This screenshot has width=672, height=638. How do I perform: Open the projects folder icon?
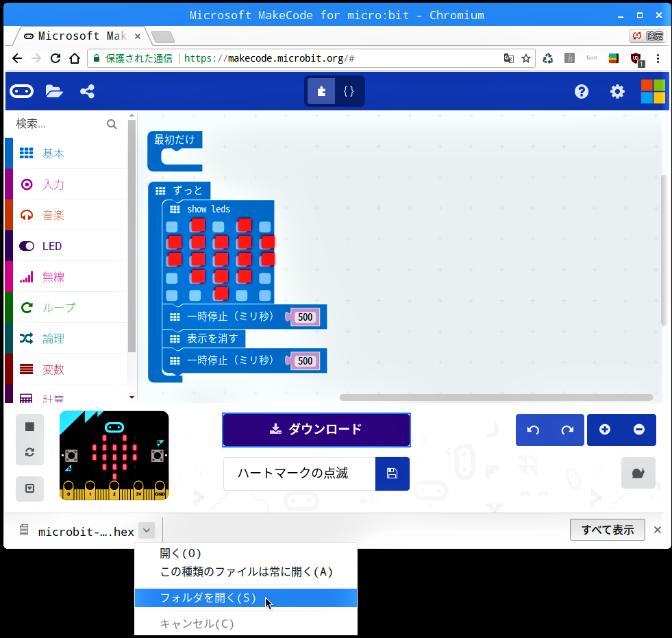[54, 91]
